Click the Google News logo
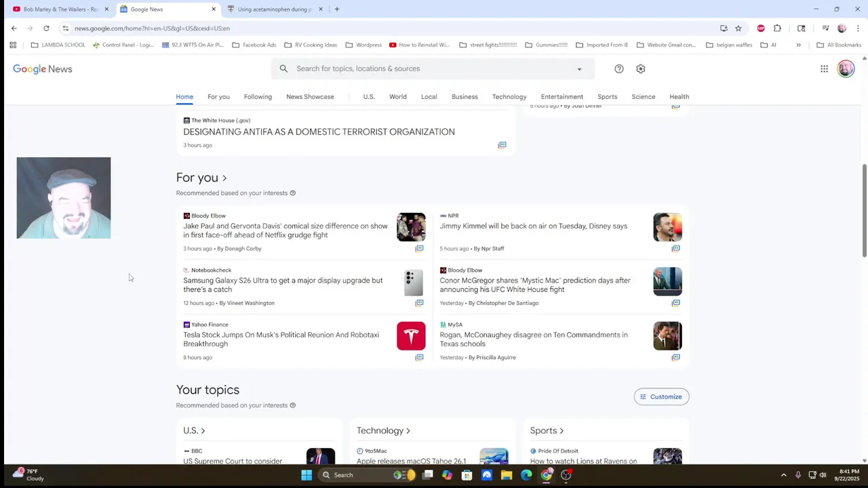The image size is (868, 488). pos(42,69)
